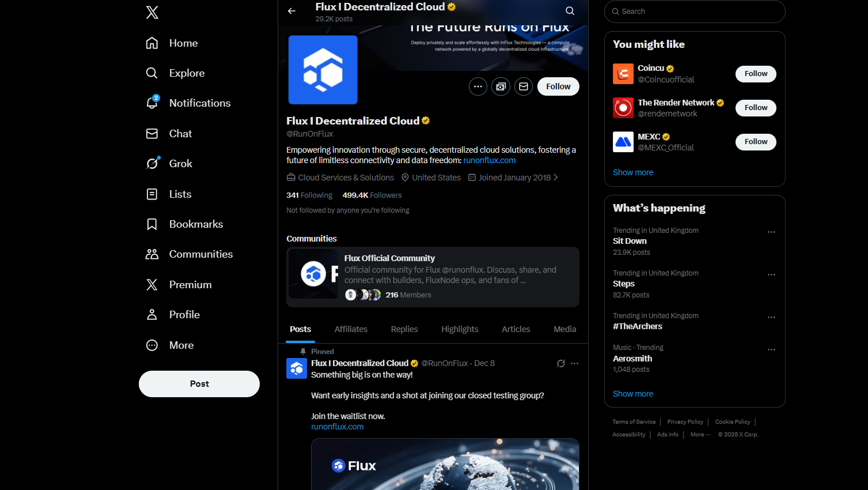
Task: Go to X home via logo
Action: (152, 13)
